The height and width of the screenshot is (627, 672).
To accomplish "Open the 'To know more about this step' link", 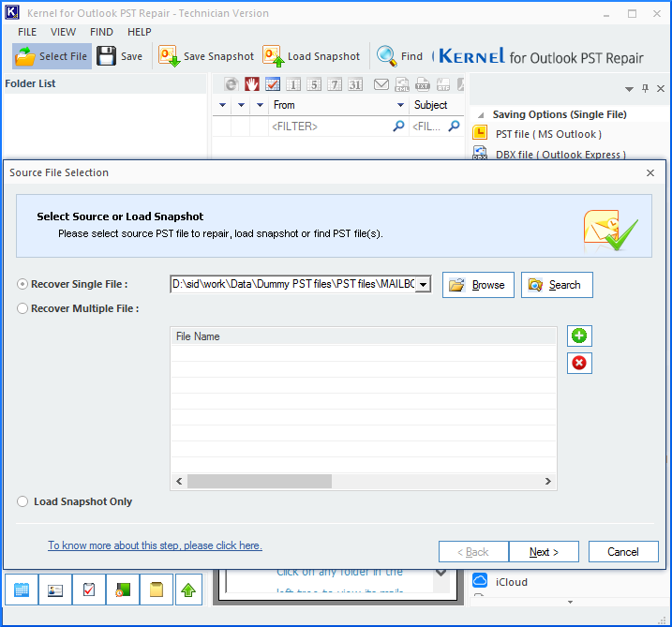I will click(155, 545).
